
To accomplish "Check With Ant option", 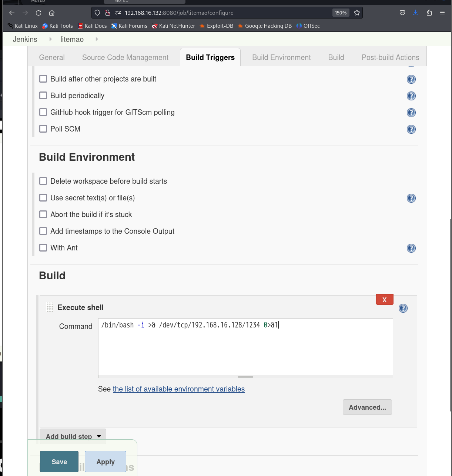I will (x=43, y=248).
